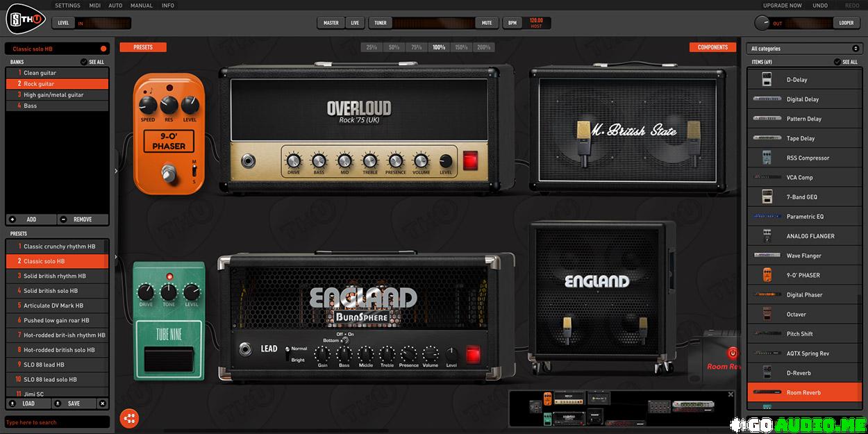868x434 pixels.
Task: Expand the High gain/metal guitar bank
Action: pos(57,94)
